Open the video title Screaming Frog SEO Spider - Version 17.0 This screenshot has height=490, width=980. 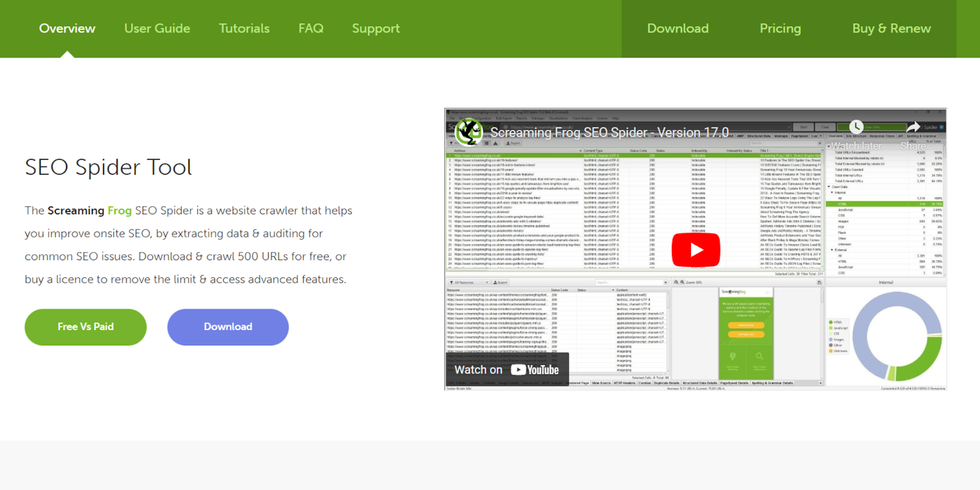coord(609,132)
